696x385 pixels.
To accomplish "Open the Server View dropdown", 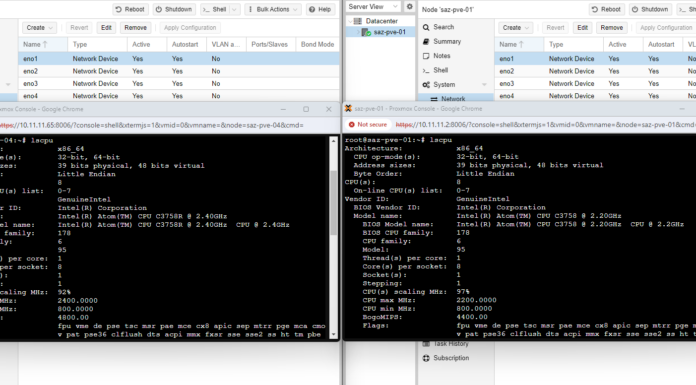I will 373,7.
